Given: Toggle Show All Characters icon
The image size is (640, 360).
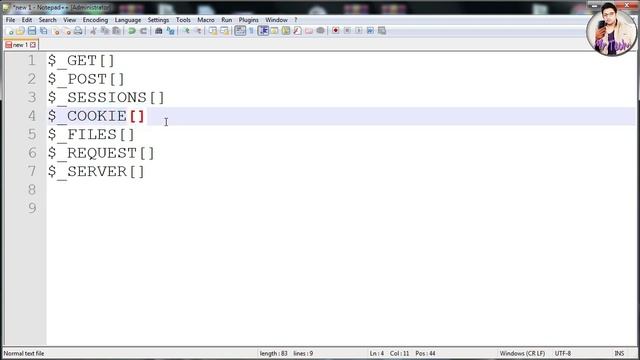Looking at the screenshot, I should 251,31.
